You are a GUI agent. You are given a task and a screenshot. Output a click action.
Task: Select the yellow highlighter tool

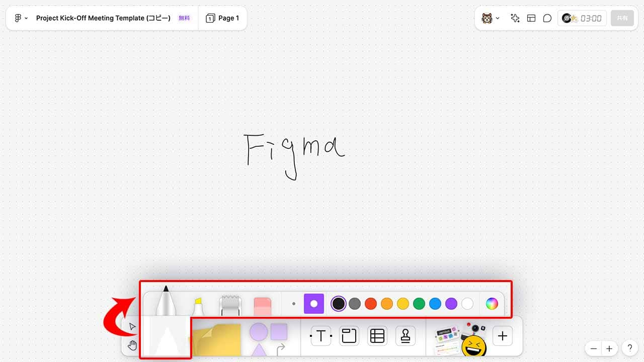[x=198, y=307]
